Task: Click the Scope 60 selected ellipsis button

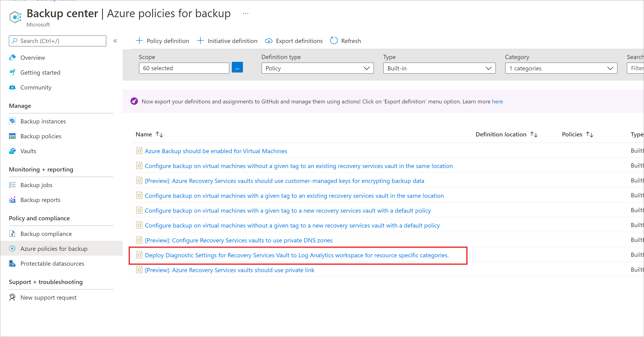Action: 238,68
